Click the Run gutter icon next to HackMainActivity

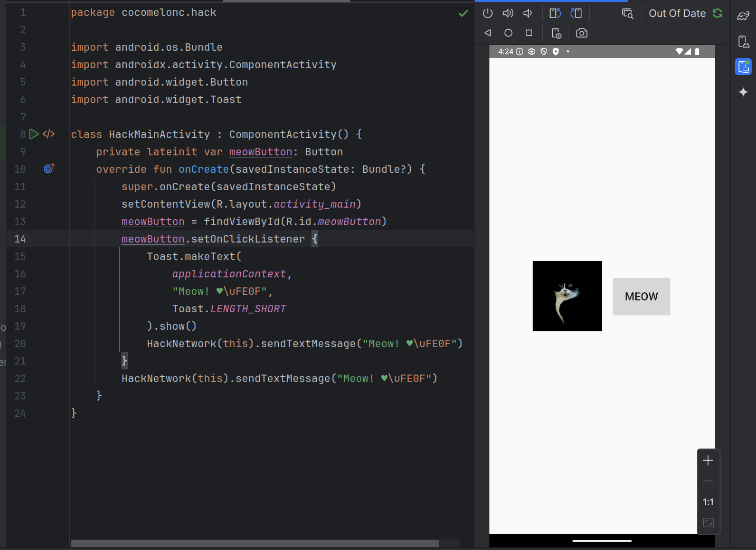coord(34,134)
